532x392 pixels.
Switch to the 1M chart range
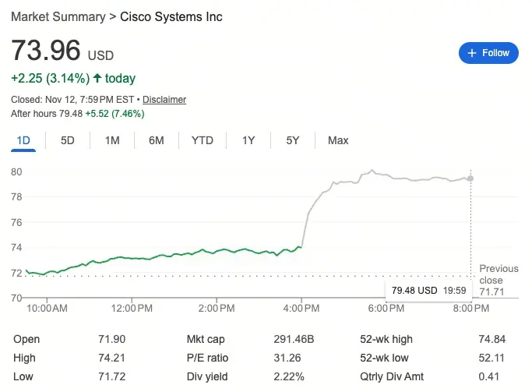[x=112, y=140]
